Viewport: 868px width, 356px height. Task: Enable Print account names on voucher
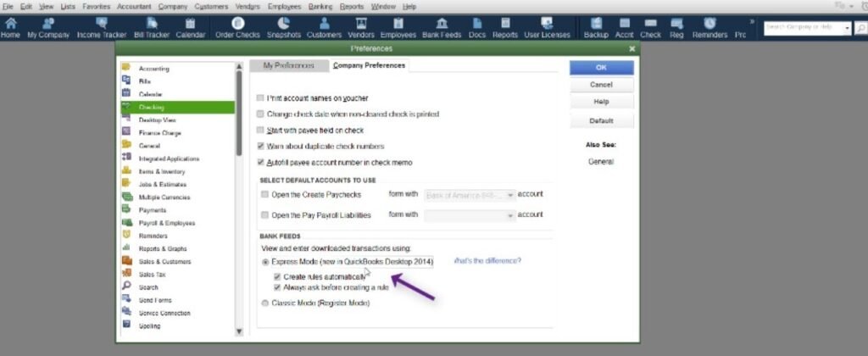(x=260, y=98)
